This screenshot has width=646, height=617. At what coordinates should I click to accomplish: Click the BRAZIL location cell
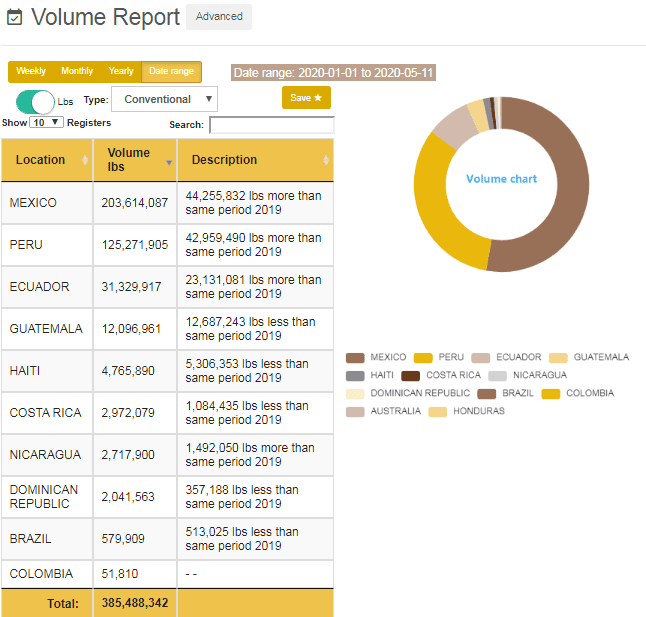[47, 539]
